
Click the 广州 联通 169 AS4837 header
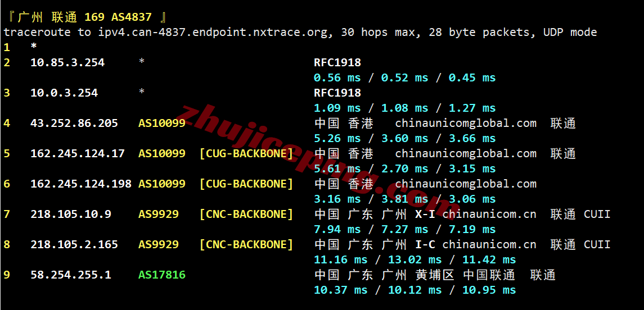tap(91, 17)
